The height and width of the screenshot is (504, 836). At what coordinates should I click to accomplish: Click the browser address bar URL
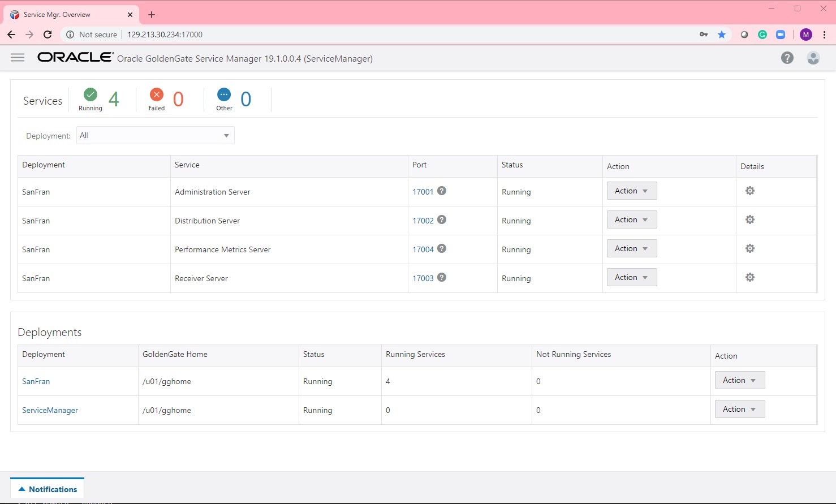pyautogui.click(x=165, y=35)
